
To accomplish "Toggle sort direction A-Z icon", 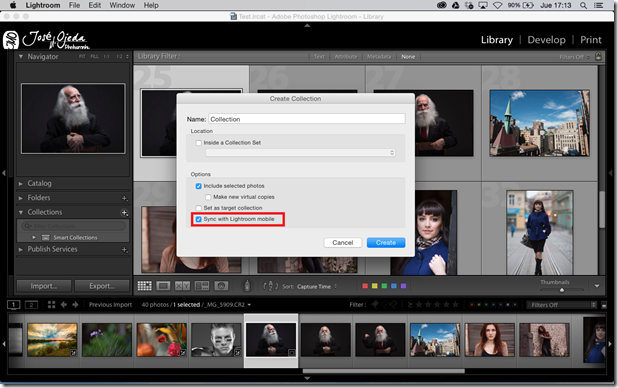I will pos(270,286).
